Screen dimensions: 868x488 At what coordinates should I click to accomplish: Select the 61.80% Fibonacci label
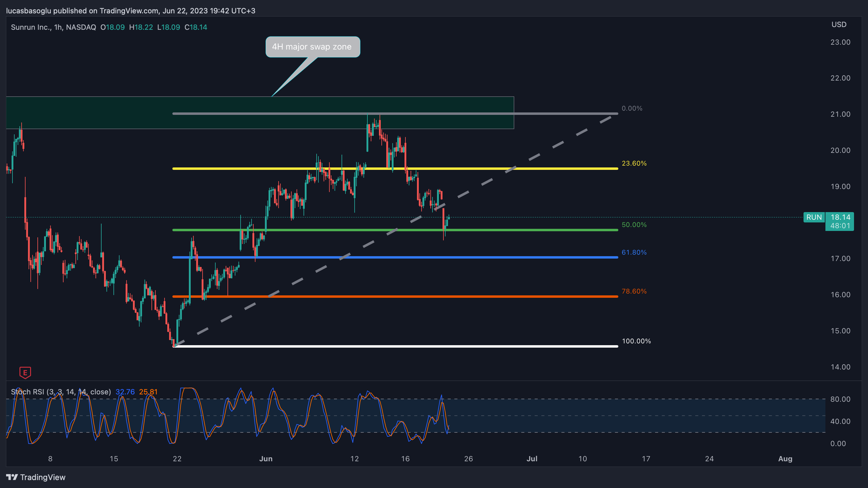tap(634, 253)
